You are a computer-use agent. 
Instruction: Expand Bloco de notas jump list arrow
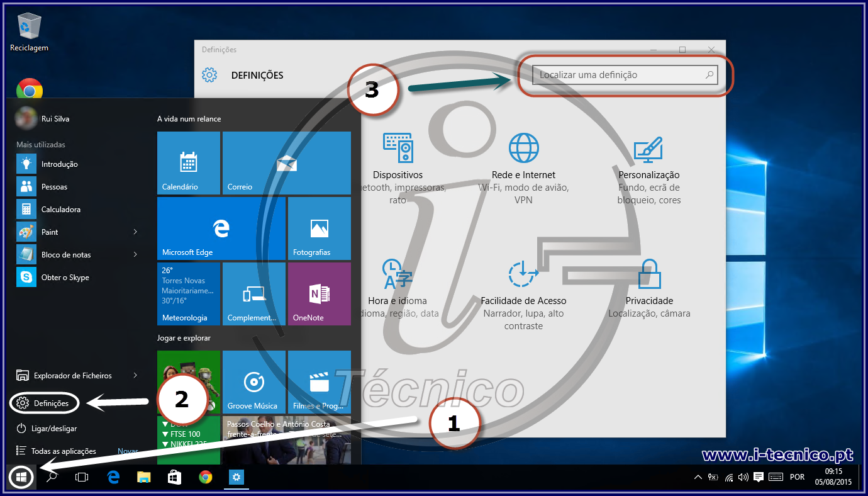pos(135,255)
